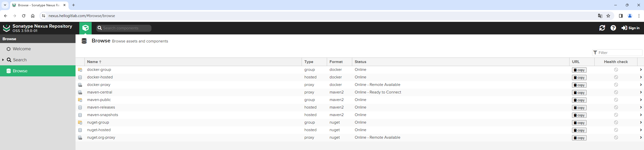
Task: Click health check icon for docker-hosted
Action: pos(616,77)
